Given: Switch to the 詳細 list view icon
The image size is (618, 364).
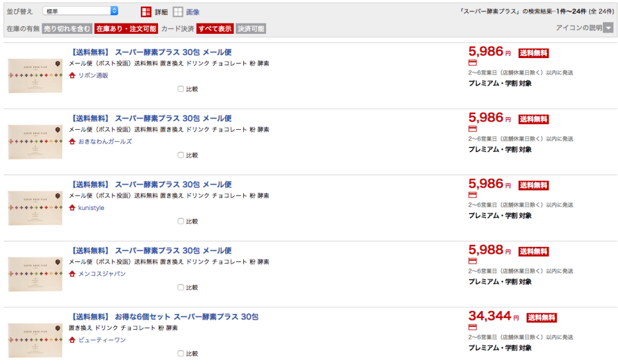Looking at the screenshot, I should [x=147, y=12].
